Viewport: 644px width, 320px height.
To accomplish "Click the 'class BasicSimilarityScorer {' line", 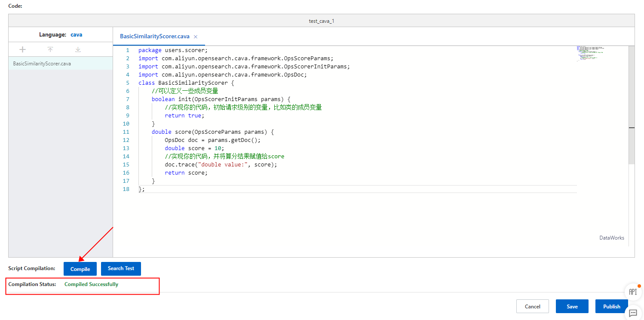I will pyautogui.click(x=186, y=83).
